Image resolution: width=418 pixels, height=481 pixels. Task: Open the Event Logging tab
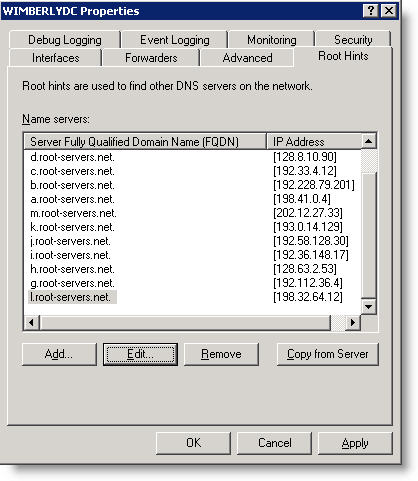(x=175, y=40)
